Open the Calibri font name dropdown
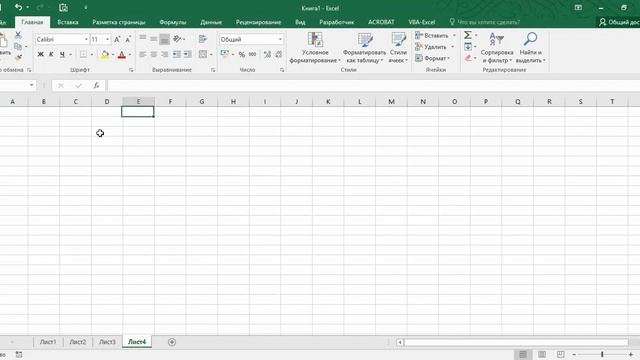Viewport: 640px width, 360px height. 86,39
